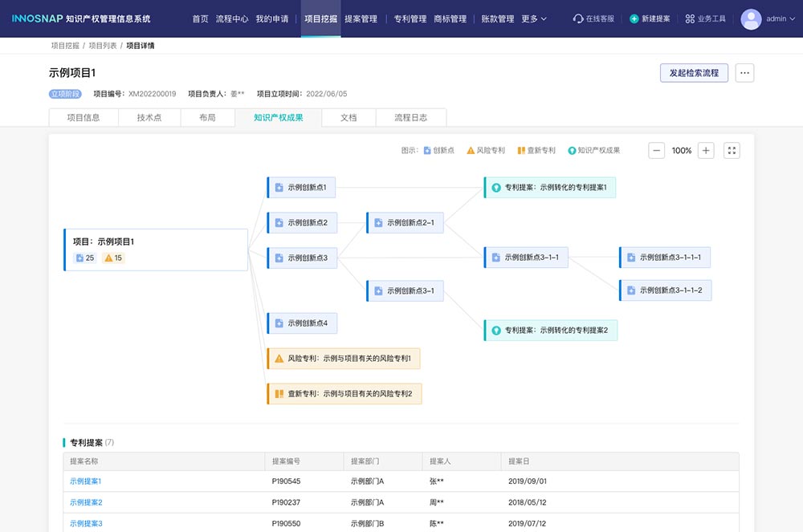
Task: Select the 示例创新点2-1 node
Action: [405, 223]
